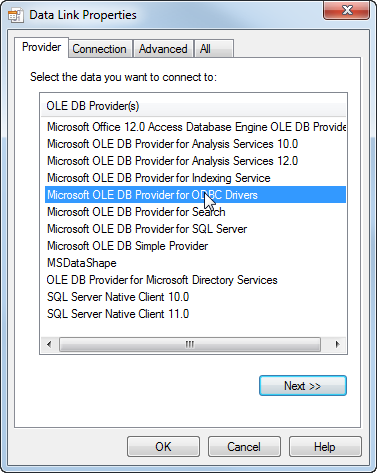Click the horizontal scrollbar left arrow
The width and height of the screenshot is (377, 473).
[x=49, y=344]
